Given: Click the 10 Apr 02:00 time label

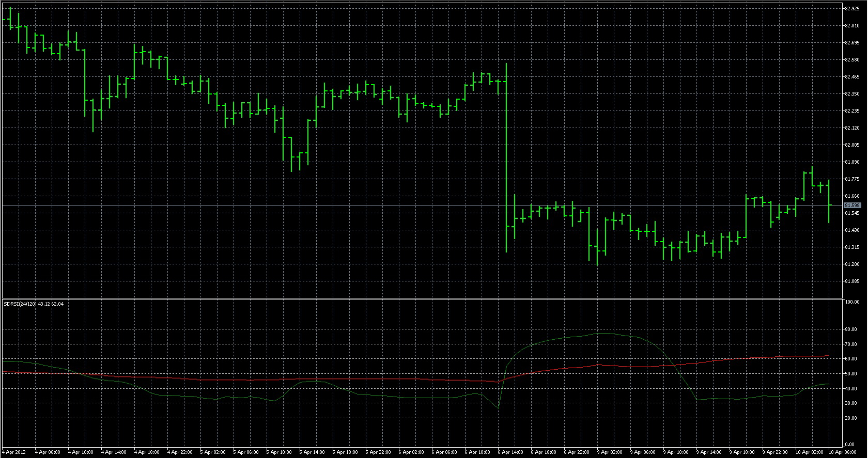Looking at the screenshot, I should (810, 452).
